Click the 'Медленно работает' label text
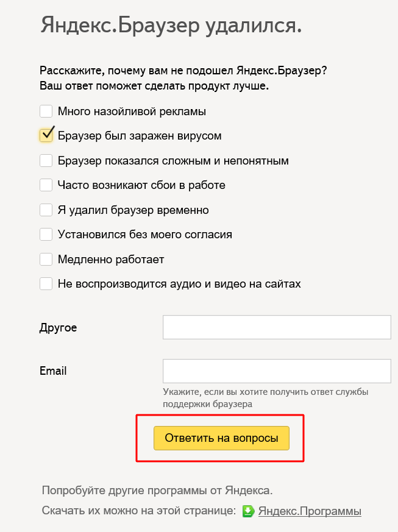The height and width of the screenshot is (532, 398). coord(111,260)
